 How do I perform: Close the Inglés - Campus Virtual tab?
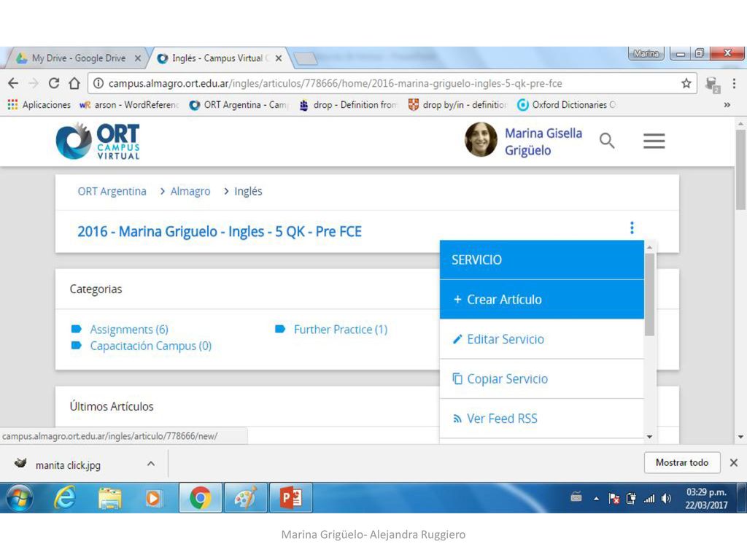pos(279,58)
